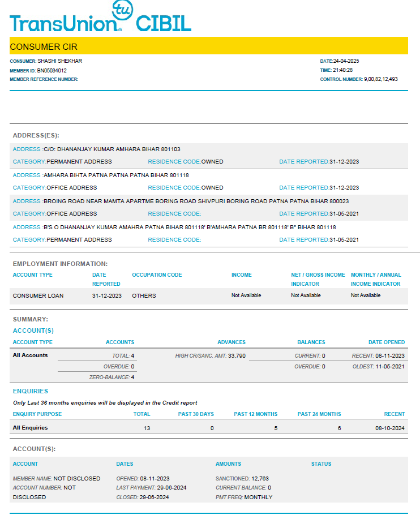Click the BALANCES column header
The image size is (420, 515).
click(311, 342)
